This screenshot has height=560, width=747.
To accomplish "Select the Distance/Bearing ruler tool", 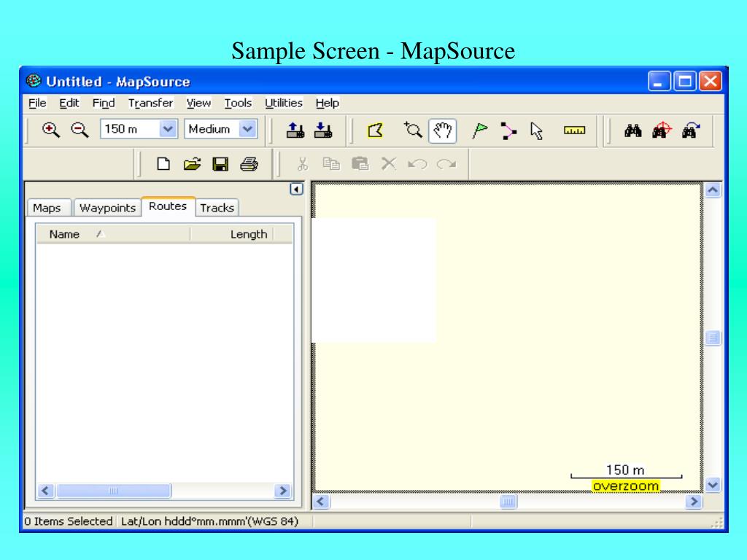I will point(574,131).
